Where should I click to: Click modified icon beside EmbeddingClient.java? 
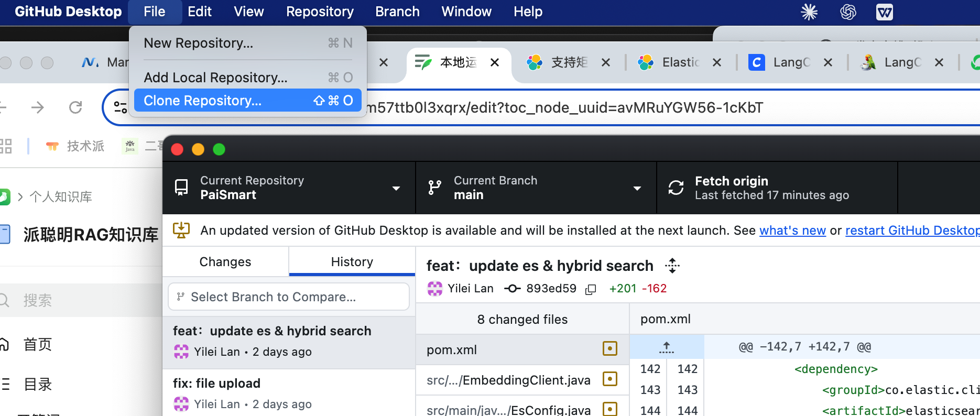click(610, 379)
